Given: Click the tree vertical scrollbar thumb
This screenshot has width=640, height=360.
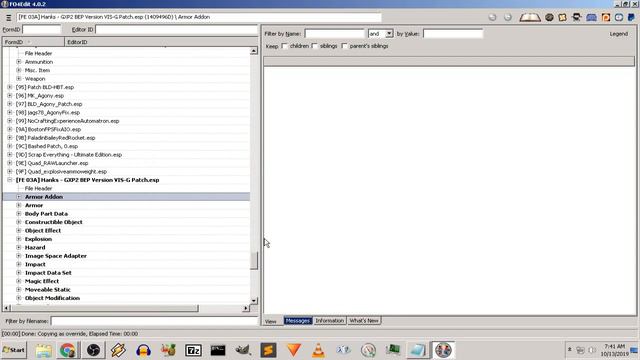Looking at the screenshot, I should pos(254,261).
